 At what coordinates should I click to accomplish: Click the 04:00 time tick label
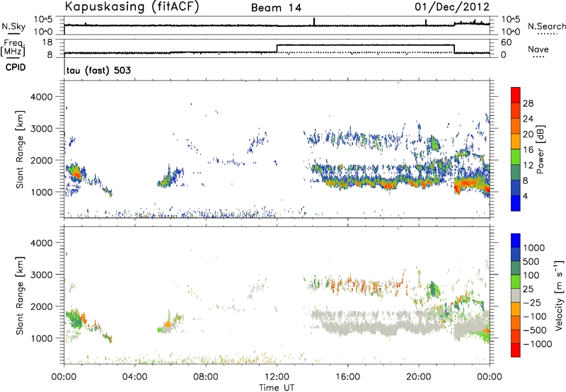[134, 377]
